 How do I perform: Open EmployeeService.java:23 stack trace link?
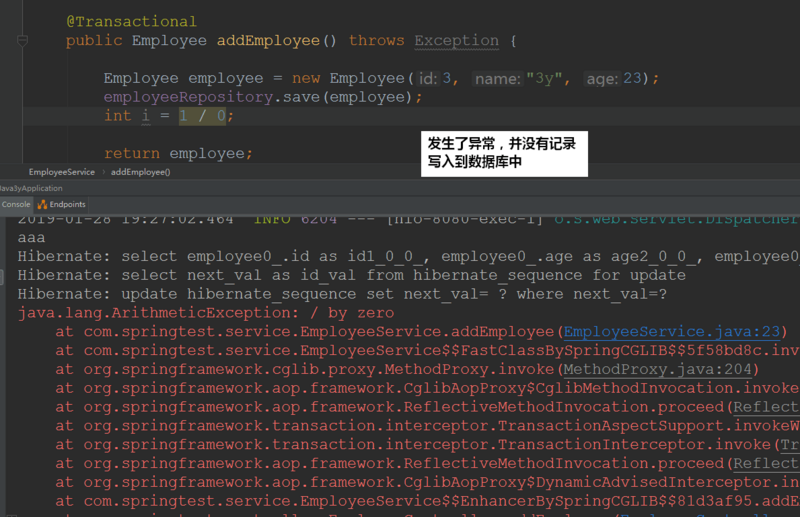click(x=671, y=332)
